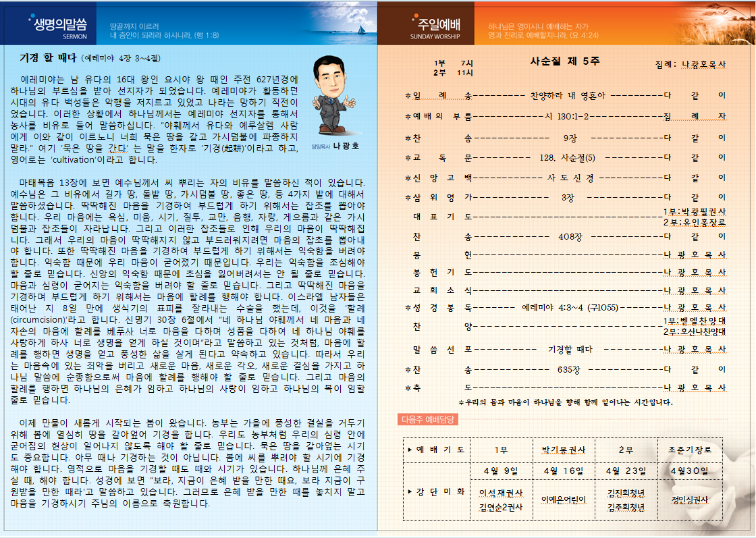Select the '(행 1:8)' verse quote in sermon header
Screen dimensions: 756x538
pyautogui.click(x=207, y=36)
